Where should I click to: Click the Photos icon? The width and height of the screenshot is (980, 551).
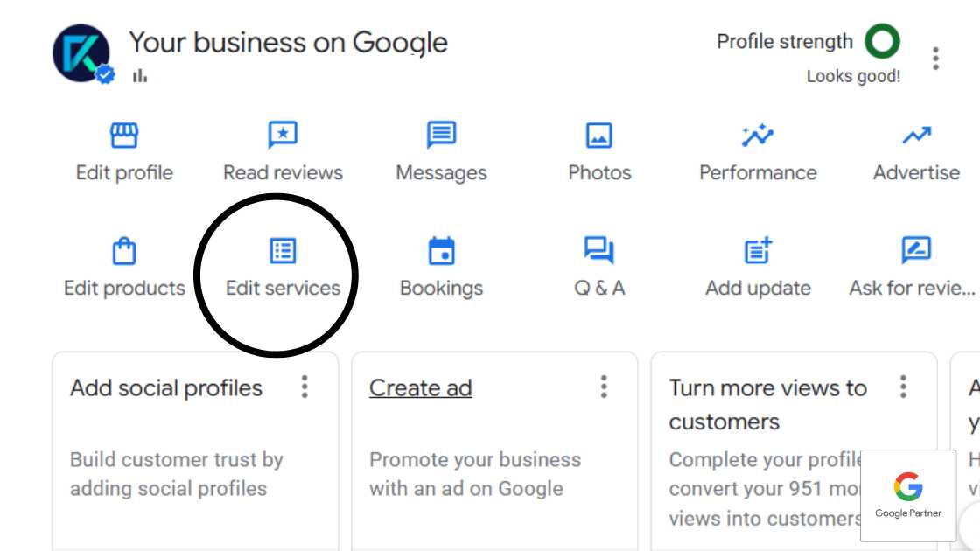coord(599,136)
